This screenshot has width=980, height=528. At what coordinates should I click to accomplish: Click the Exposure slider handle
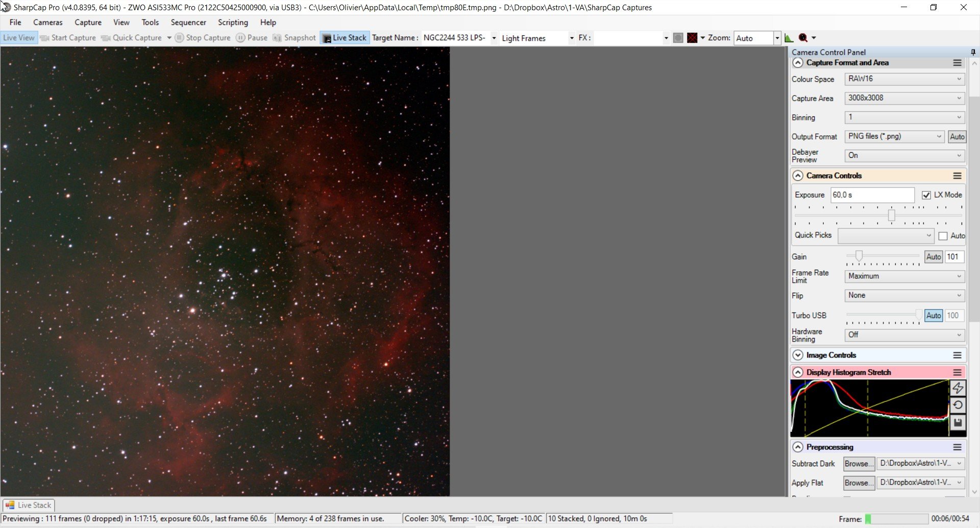(891, 215)
